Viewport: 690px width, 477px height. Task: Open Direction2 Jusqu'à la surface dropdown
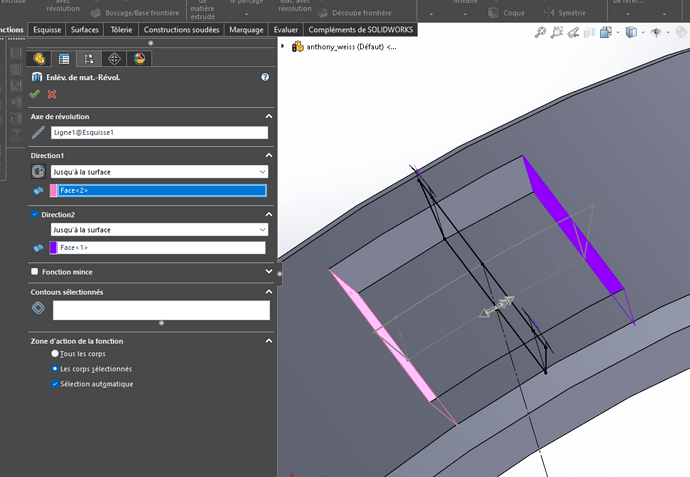[262, 230]
